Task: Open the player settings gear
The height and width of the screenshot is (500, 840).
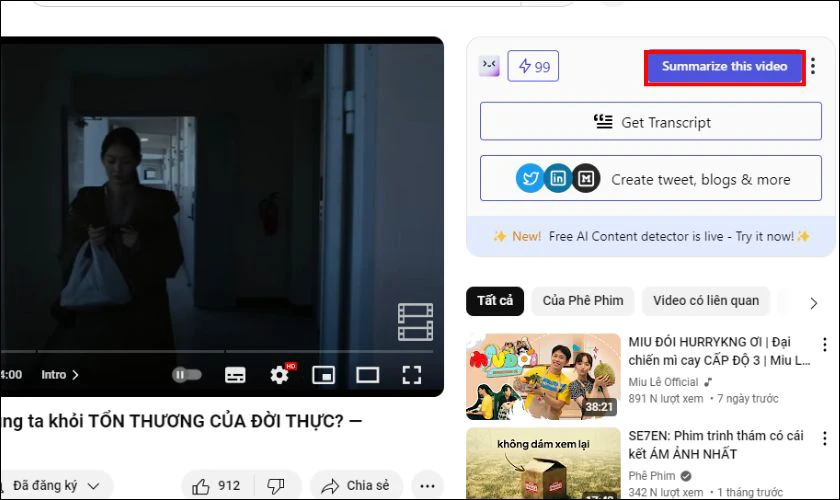Action: (x=279, y=375)
